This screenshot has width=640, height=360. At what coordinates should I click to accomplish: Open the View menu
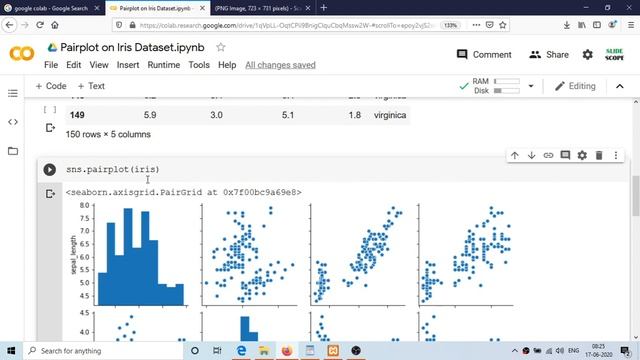pos(99,65)
